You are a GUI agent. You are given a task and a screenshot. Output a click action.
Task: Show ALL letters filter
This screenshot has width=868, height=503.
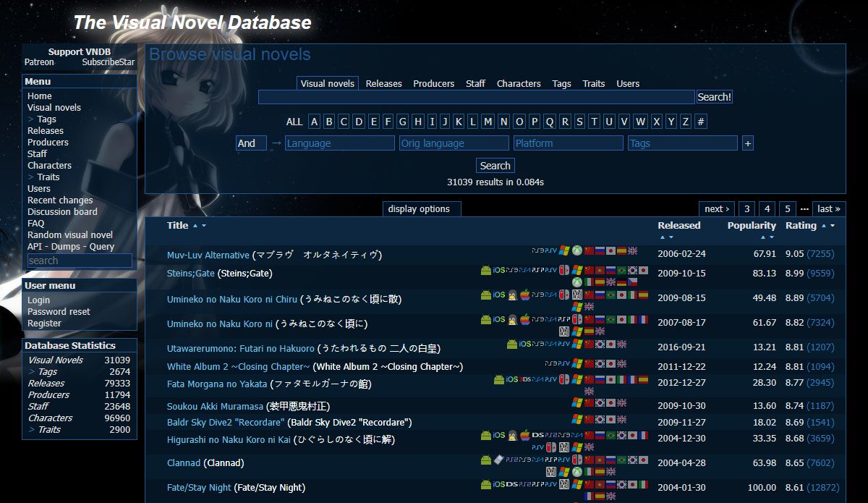(x=294, y=122)
